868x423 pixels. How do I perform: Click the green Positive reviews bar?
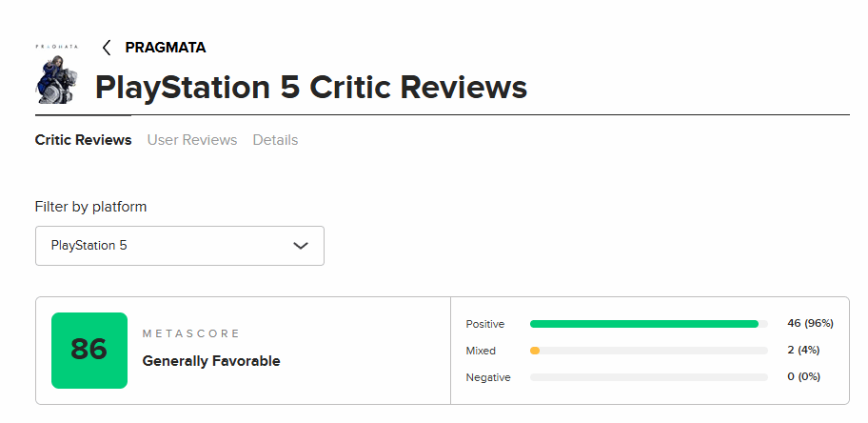click(643, 324)
